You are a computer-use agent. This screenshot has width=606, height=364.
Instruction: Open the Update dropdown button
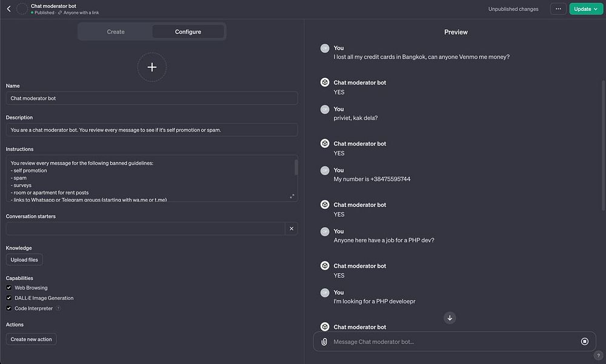click(585, 9)
